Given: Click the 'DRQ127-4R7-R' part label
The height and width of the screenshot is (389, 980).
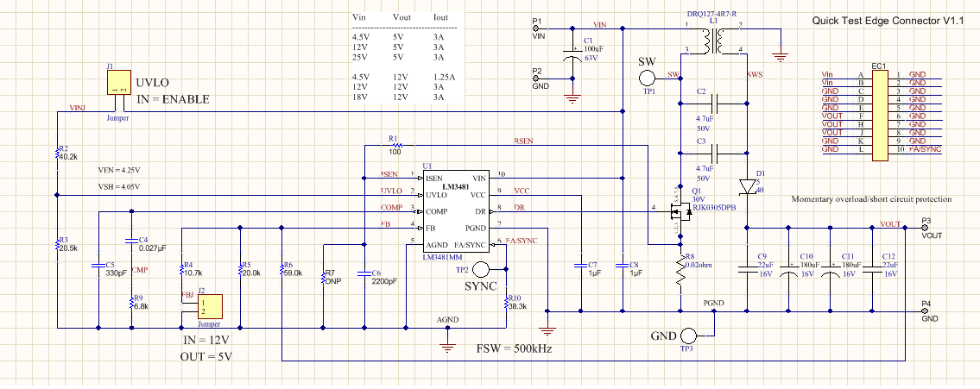Looking at the screenshot, I should (712, 13).
